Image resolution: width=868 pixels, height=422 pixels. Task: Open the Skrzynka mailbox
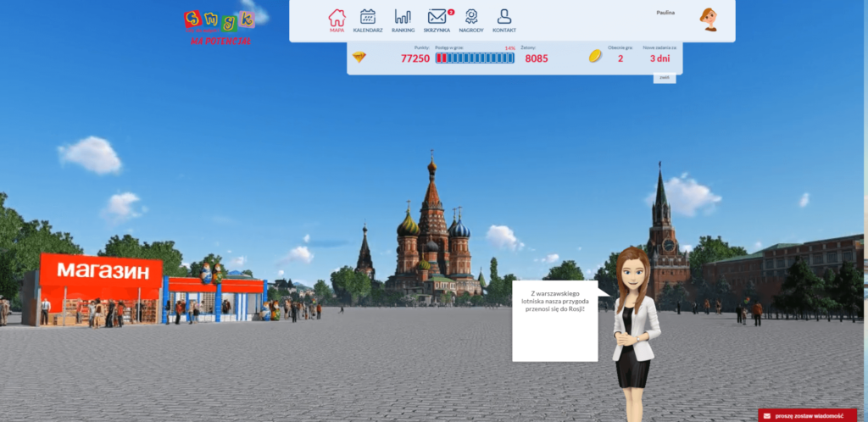click(x=437, y=21)
